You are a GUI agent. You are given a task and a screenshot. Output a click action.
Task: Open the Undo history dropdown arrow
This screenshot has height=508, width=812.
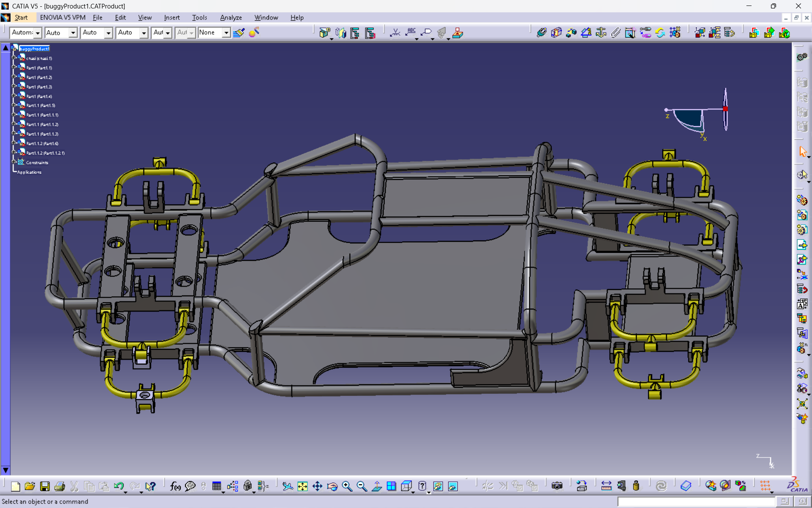(x=126, y=492)
